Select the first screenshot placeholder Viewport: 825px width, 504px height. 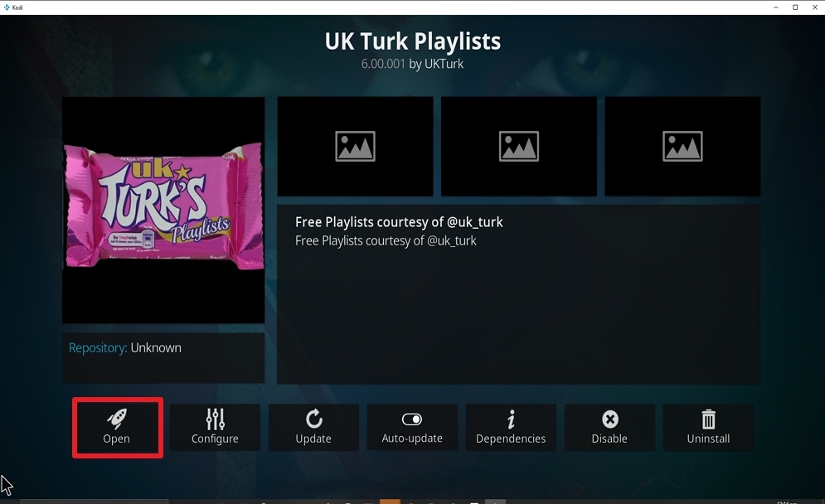pos(355,146)
